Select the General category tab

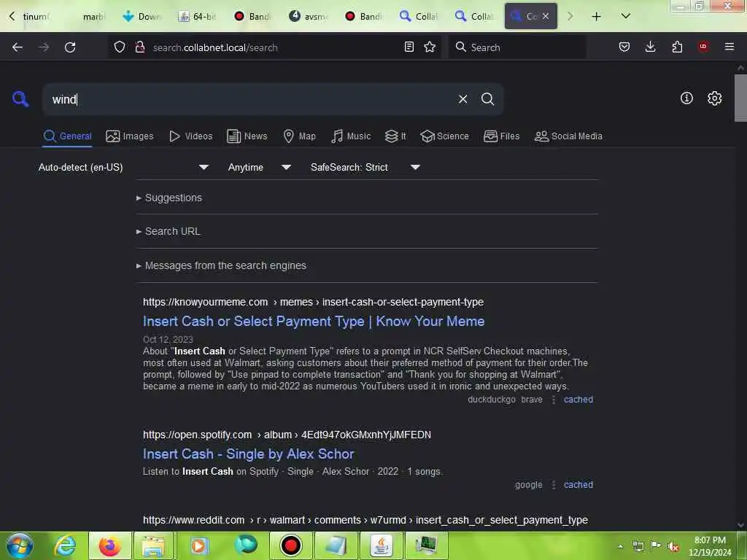click(67, 136)
